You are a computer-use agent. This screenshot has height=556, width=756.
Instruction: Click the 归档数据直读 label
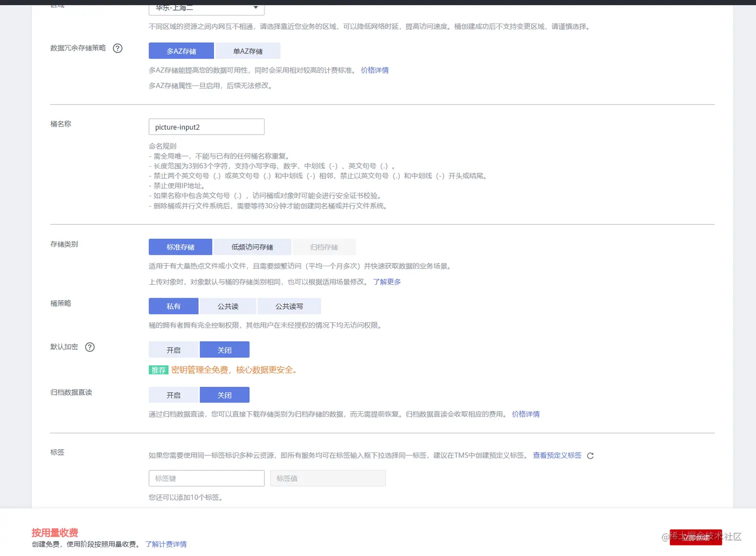(x=71, y=392)
